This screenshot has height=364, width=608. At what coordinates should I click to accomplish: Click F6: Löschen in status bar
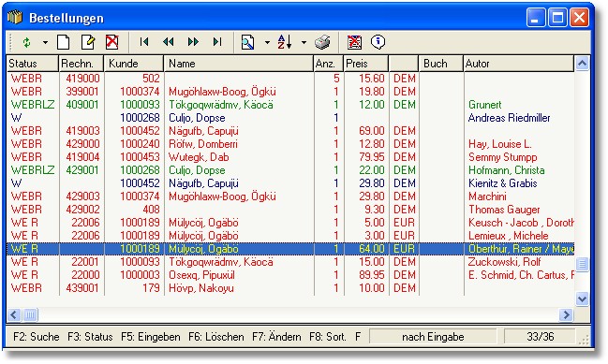point(216,337)
